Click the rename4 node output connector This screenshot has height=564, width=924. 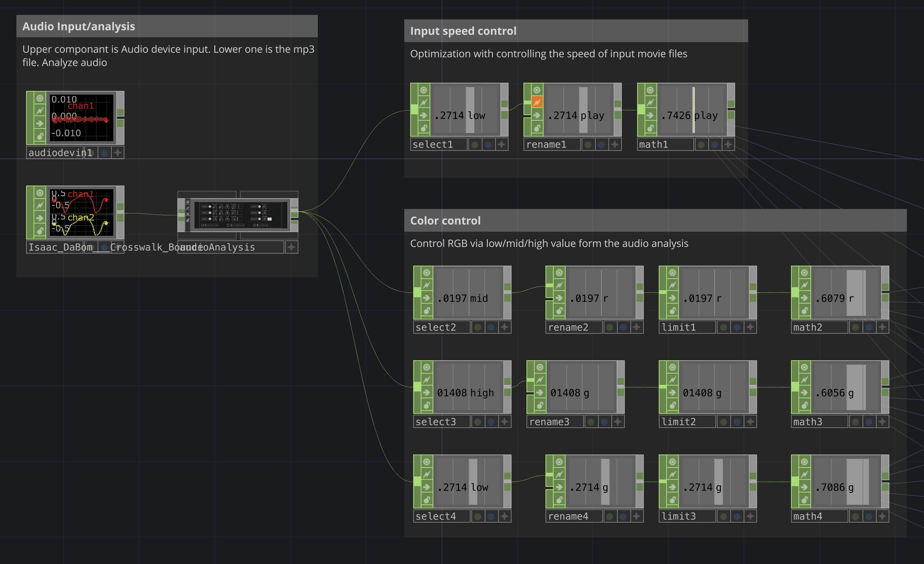coord(639,482)
